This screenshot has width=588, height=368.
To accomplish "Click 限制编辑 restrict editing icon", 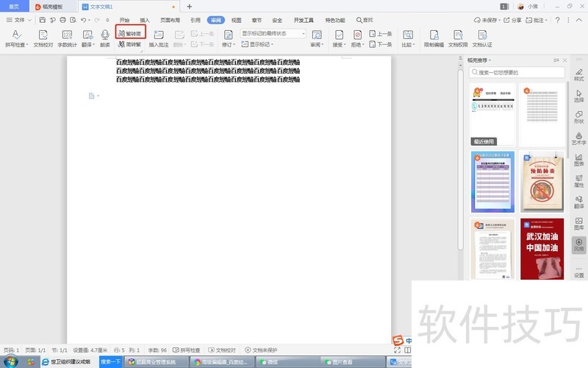I will click(x=434, y=35).
